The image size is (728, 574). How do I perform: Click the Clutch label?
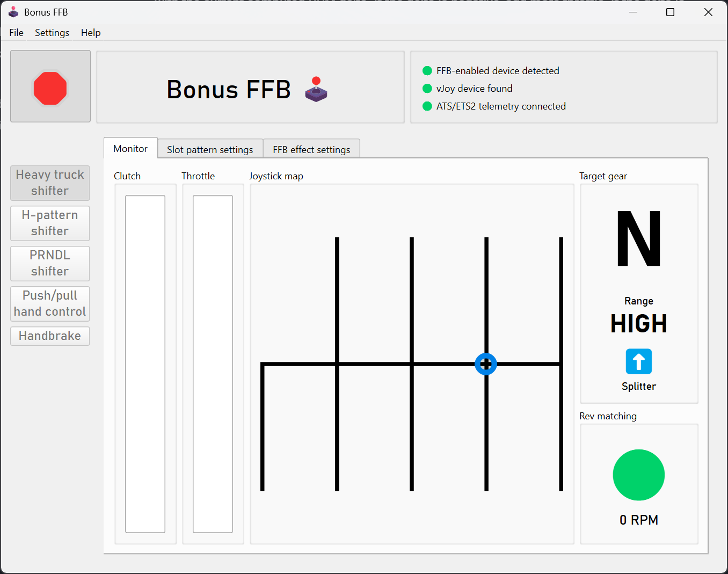click(127, 176)
